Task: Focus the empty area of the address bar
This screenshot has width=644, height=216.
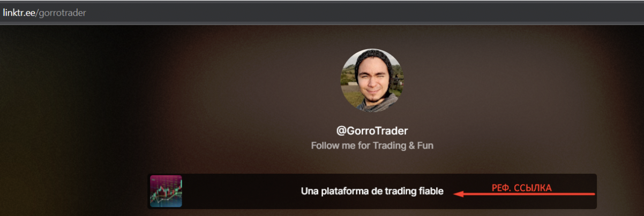Action: (364, 13)
